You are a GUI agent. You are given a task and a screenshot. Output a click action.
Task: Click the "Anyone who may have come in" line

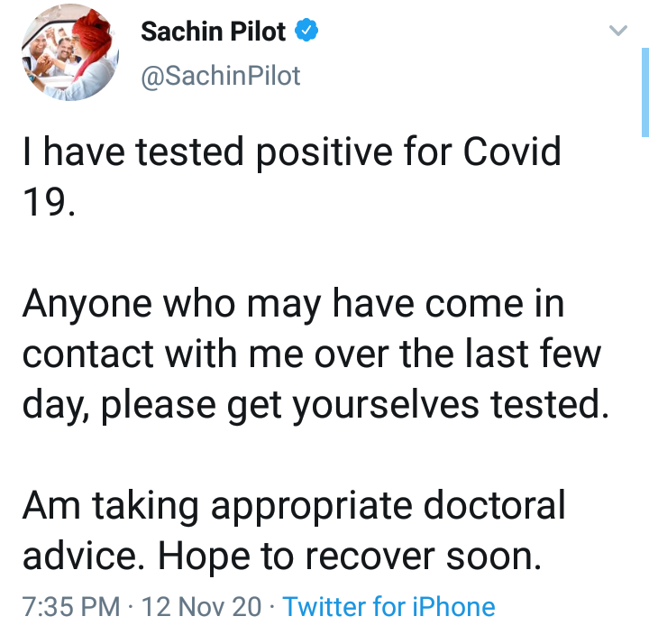293,304
